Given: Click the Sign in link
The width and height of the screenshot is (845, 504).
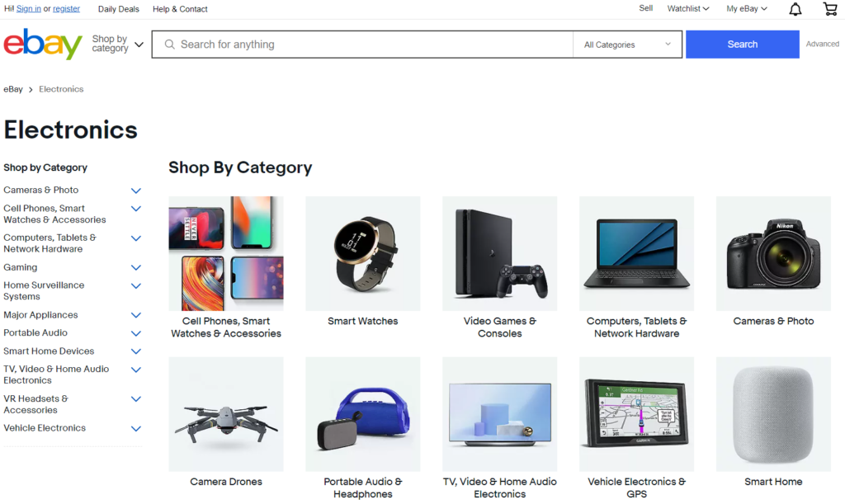Looking at the screenshot, I should coord(29,9).
